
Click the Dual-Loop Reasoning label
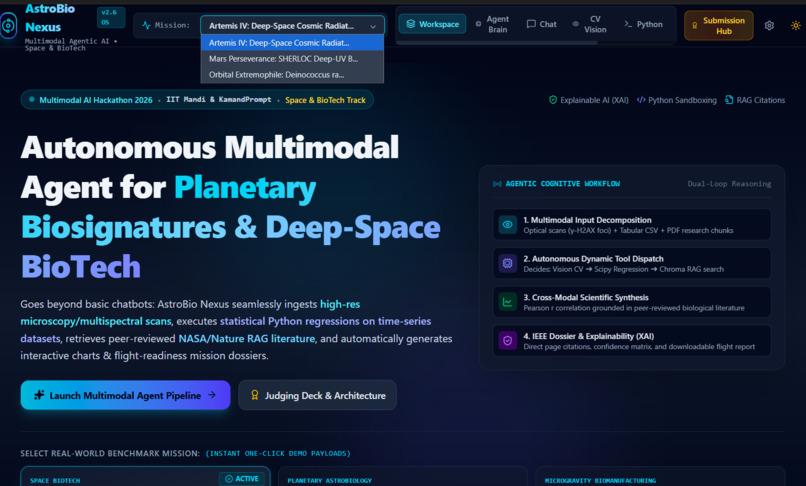point(729,184)
